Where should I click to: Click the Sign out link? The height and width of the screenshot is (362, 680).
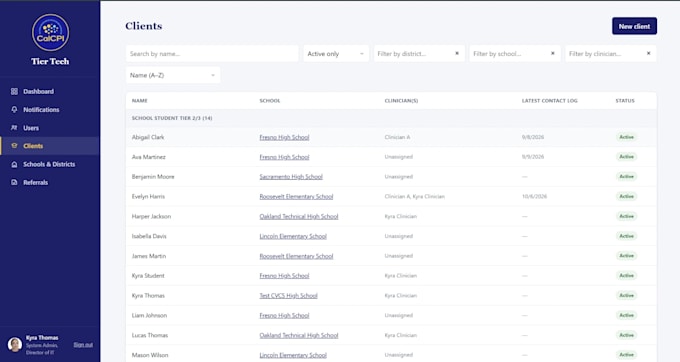[83, 345]
